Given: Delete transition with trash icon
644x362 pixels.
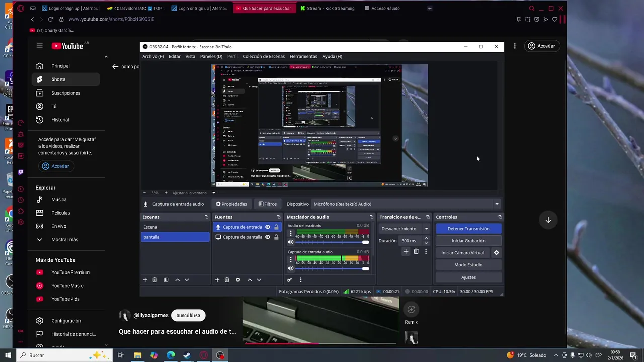Looking at the screenshot, I should tap(416, 251).
